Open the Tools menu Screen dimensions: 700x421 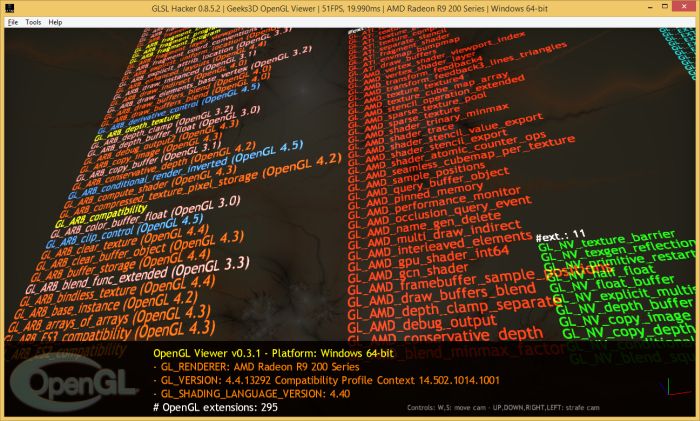coord(33,22)
